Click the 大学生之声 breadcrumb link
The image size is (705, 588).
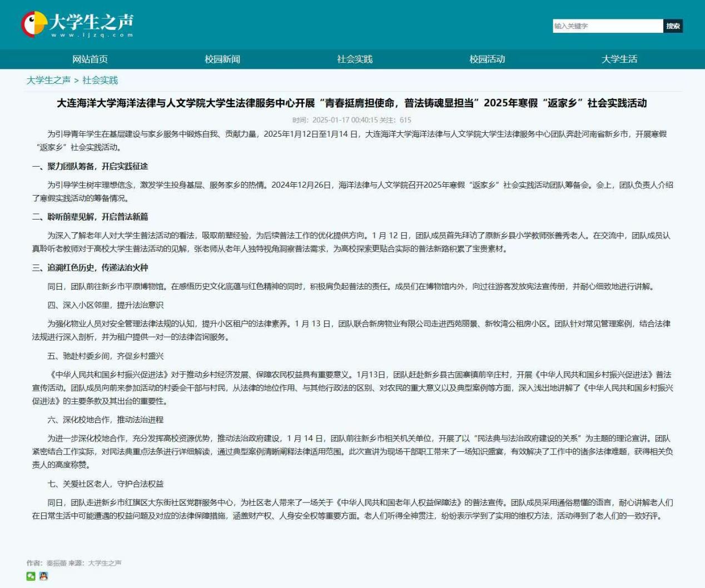48,81
